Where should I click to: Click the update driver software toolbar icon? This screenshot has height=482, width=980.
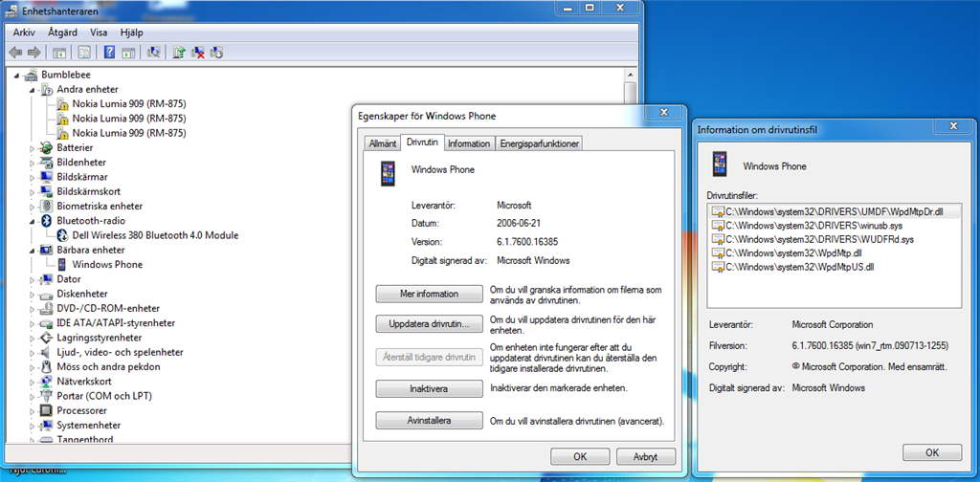point(179,53)
